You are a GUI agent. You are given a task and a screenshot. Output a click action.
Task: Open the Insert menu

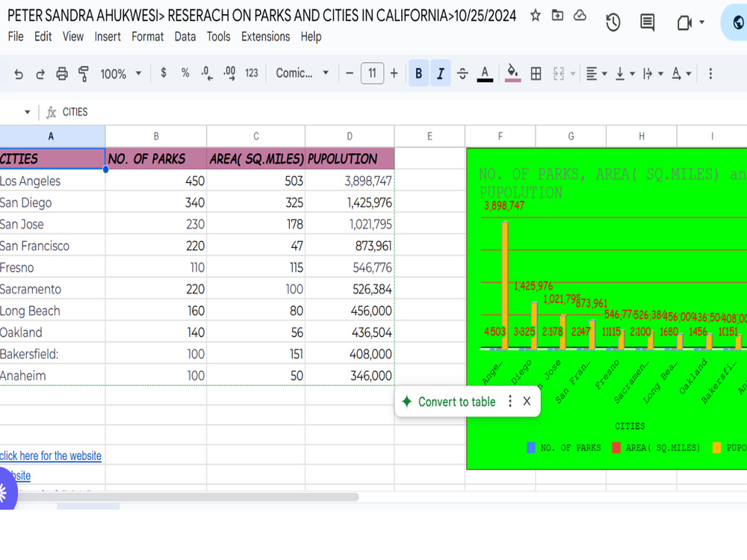107,37
